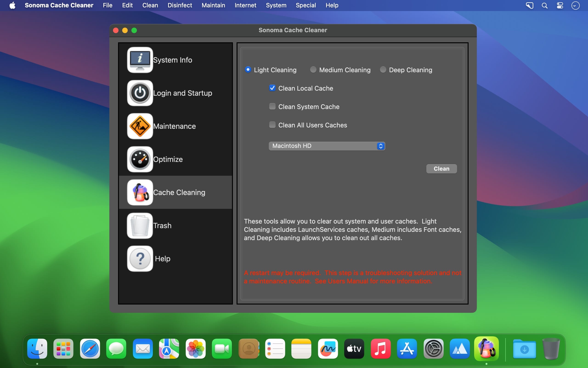The height and width of the screenshot is (368, 588).
Task: Select the Trash sidebar label
Action: click(162, 225)
